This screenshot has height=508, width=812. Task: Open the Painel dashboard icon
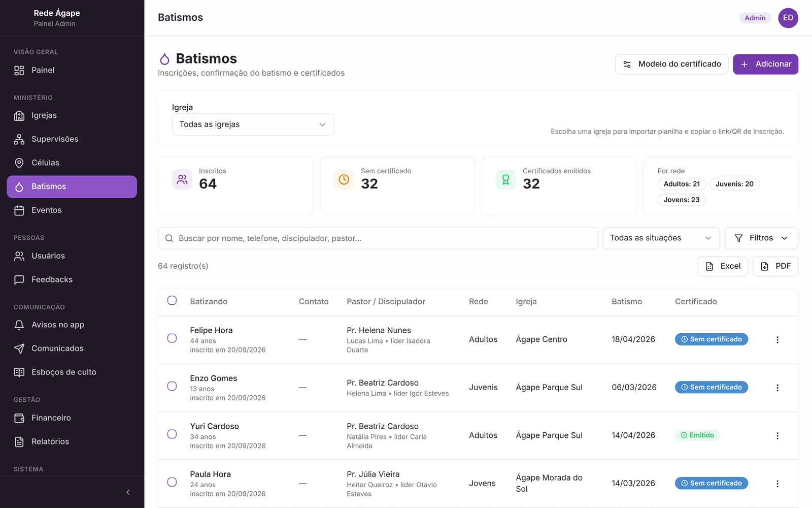coord(19,71)
